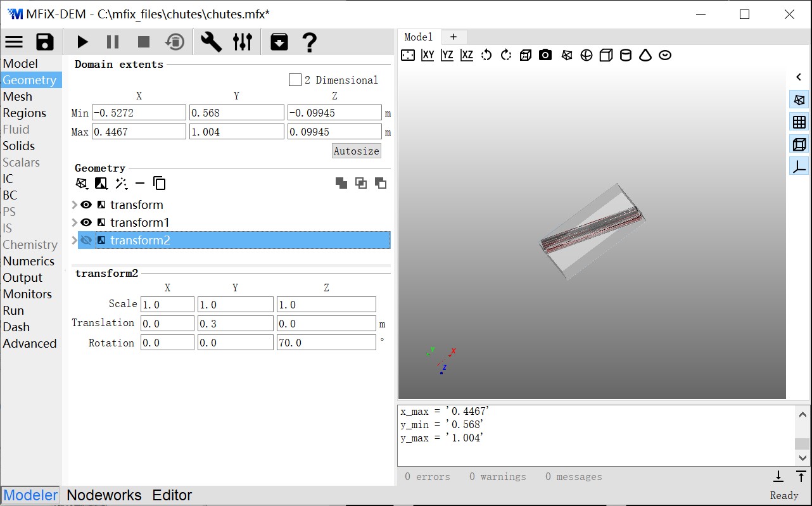The width and height of the screenshot is (812, 506).
Task: Hide transform1 using its eye icon
Action: coord(86,222)
